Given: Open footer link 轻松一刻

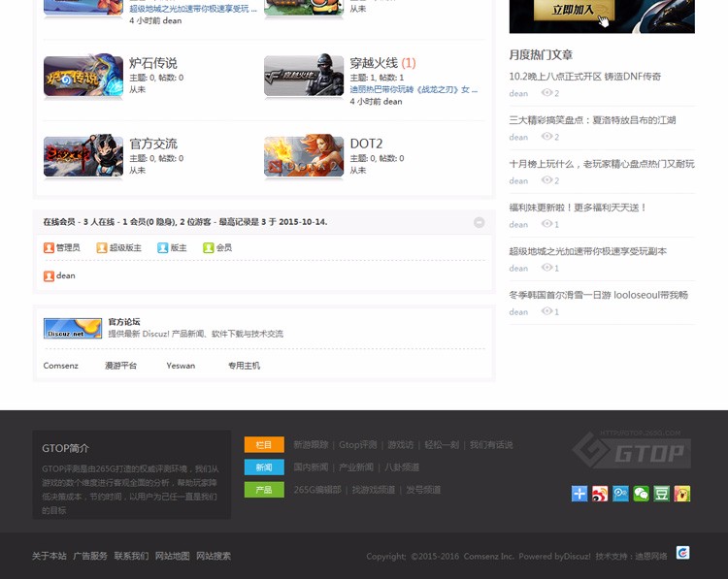Looking at the screenshot, I should click(x=442, y=445).
